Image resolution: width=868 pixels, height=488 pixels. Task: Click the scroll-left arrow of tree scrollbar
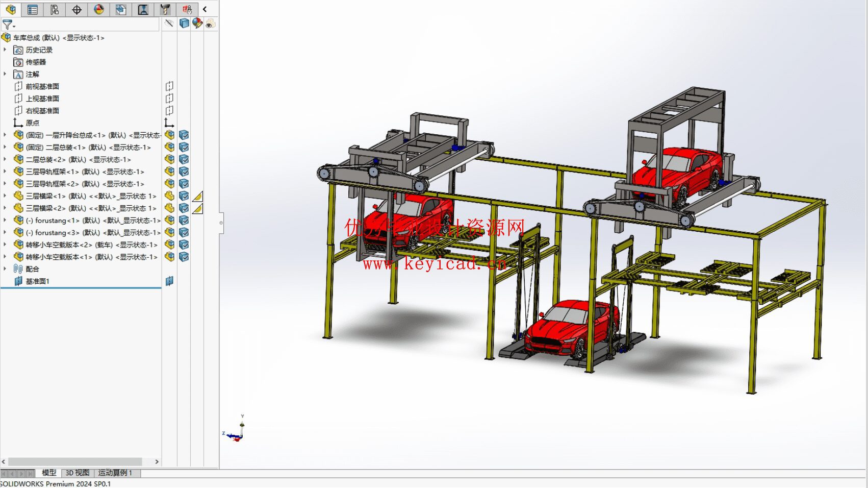tap(4, 461)
